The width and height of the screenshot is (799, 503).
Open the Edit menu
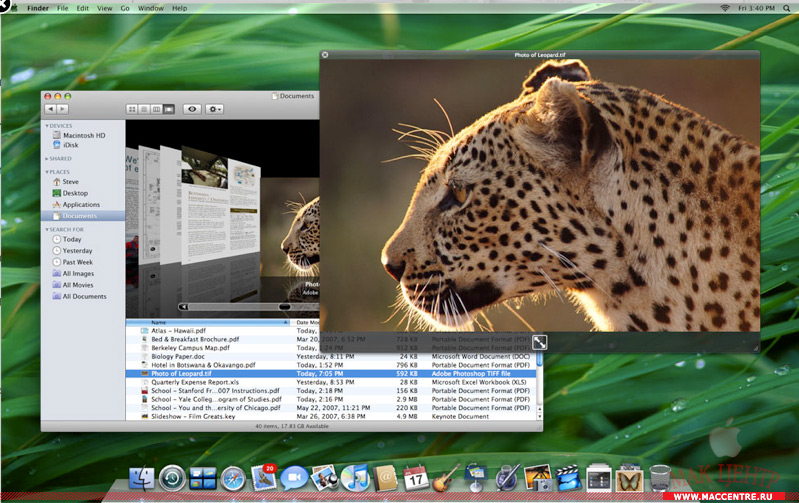pos(83,8)
